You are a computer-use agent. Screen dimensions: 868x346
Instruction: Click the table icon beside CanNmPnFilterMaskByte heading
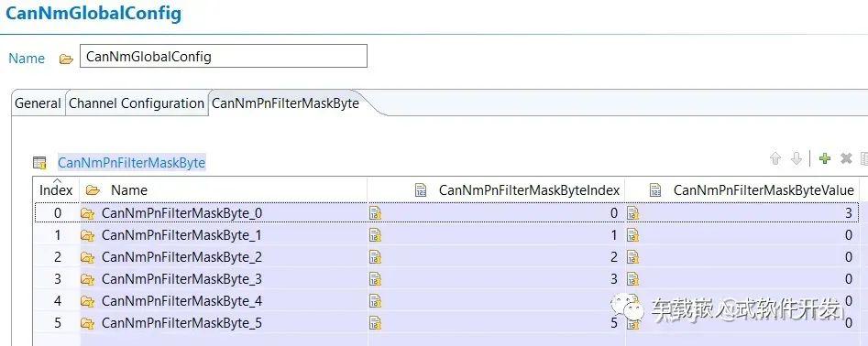pyautogui.click(x=39, y=163)
